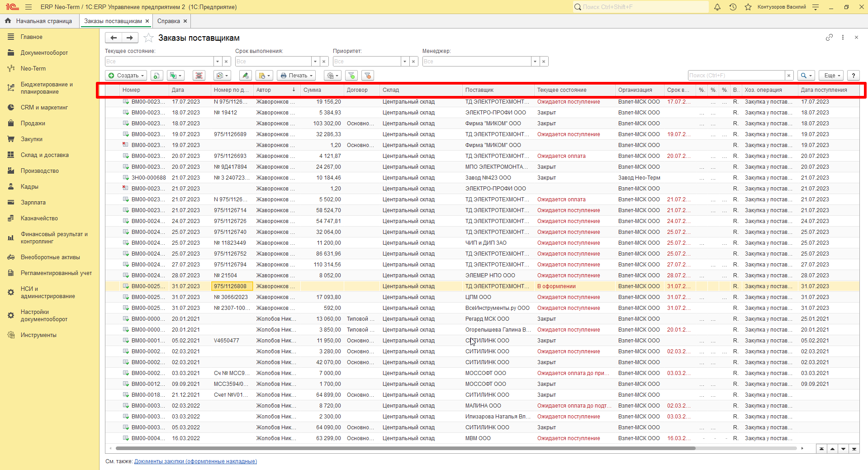
Task: Expand the Срок выполнения filter dropdown
Action: 315,62
